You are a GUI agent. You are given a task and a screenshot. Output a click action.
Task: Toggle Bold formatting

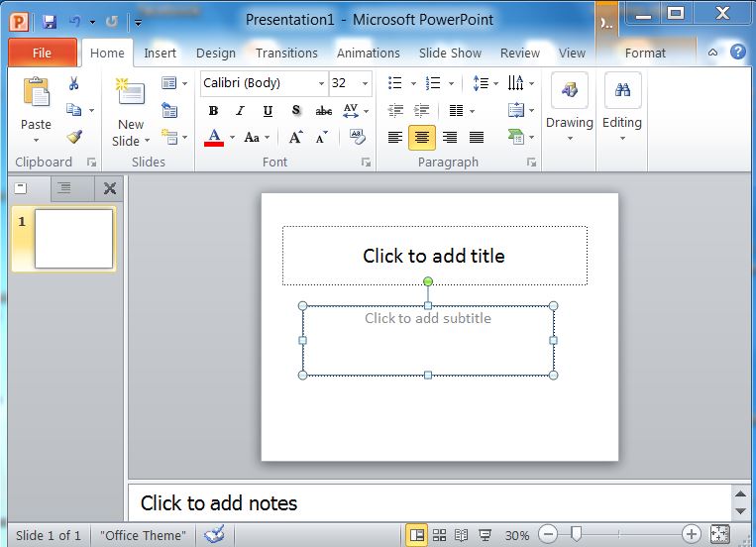pyautogui.click(x=213, y=111)
